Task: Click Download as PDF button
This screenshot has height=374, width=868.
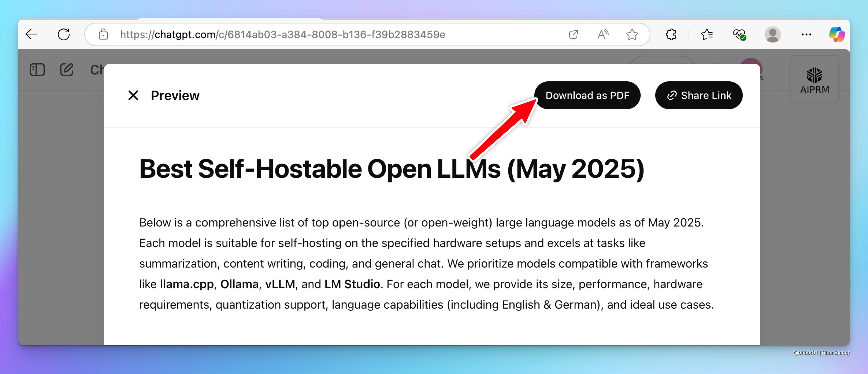Action: click(587, 95)
